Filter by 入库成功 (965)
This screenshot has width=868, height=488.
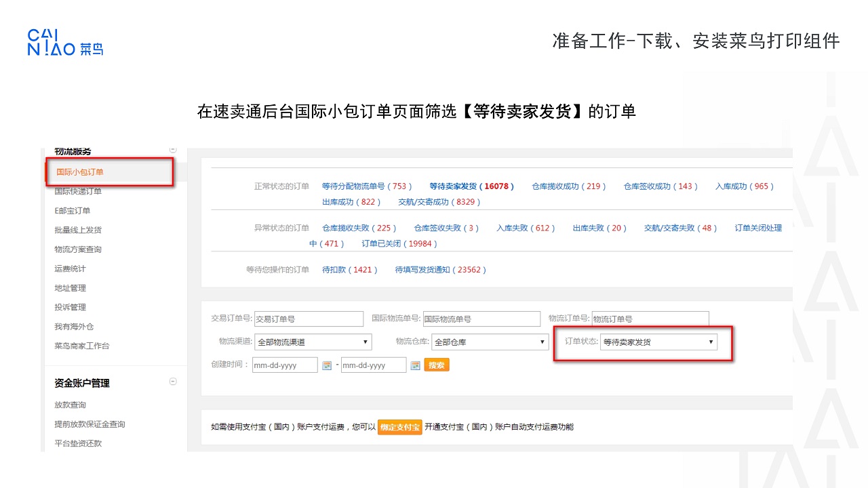[x=745, y=186]
